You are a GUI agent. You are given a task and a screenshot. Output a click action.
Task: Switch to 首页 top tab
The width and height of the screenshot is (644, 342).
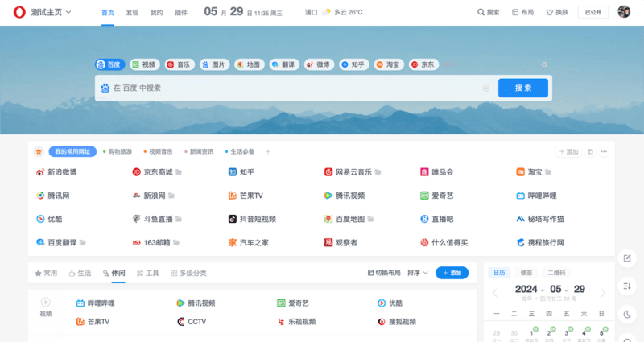[x=108, y=13]
